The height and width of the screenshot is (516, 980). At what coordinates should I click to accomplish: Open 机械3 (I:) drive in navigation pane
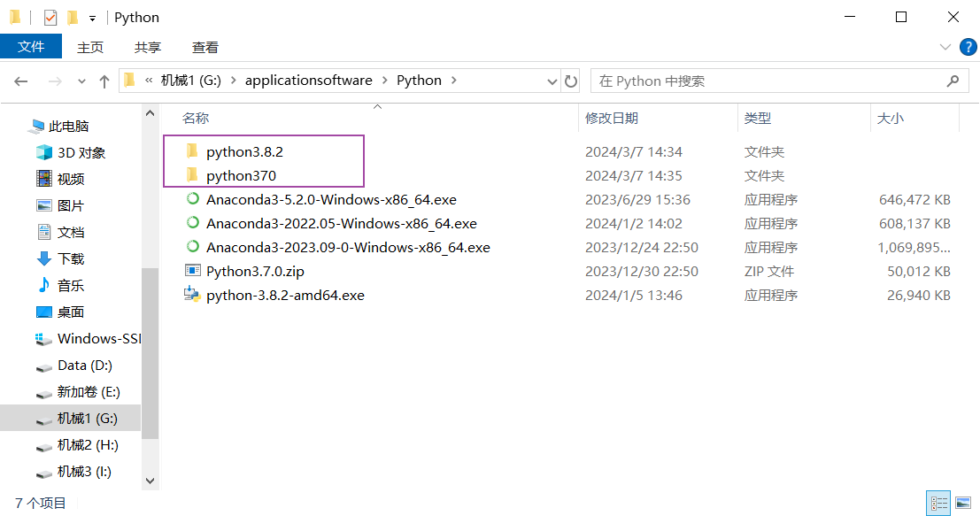click(x=84, y=472)
